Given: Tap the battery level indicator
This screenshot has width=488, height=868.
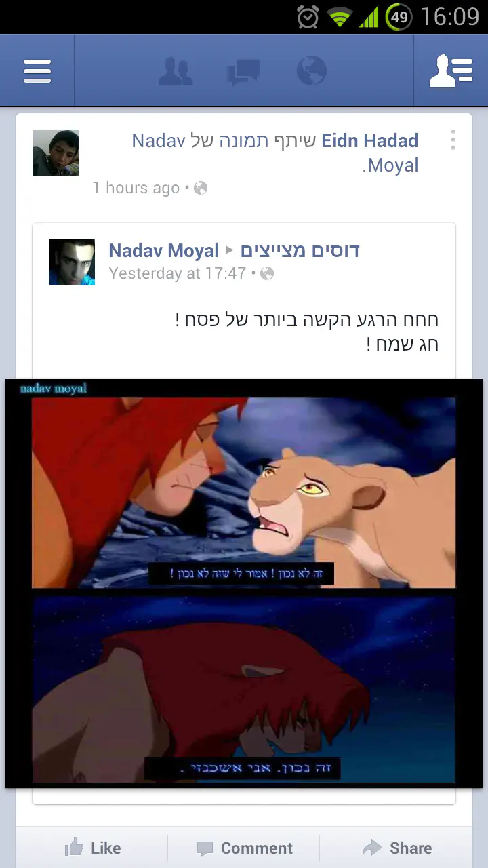Looking at the screenshot, I should [x=399, y=17].
